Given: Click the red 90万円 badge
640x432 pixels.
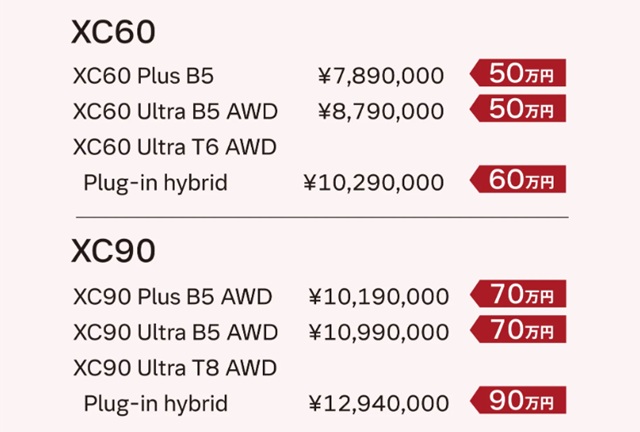Looking at the screenshot, I should point(518,400).
